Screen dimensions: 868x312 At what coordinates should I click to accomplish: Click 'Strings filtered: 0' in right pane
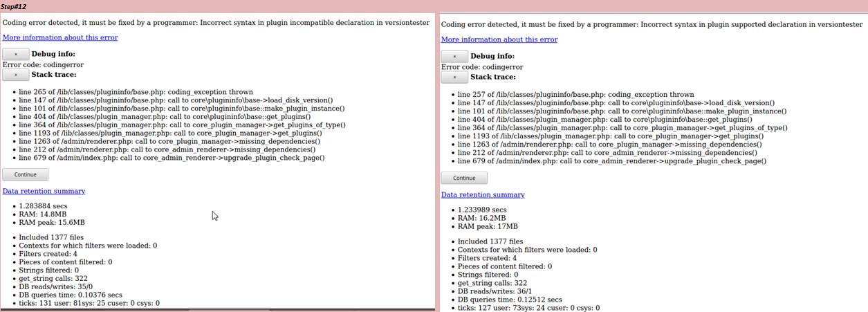tap(488, 275)
